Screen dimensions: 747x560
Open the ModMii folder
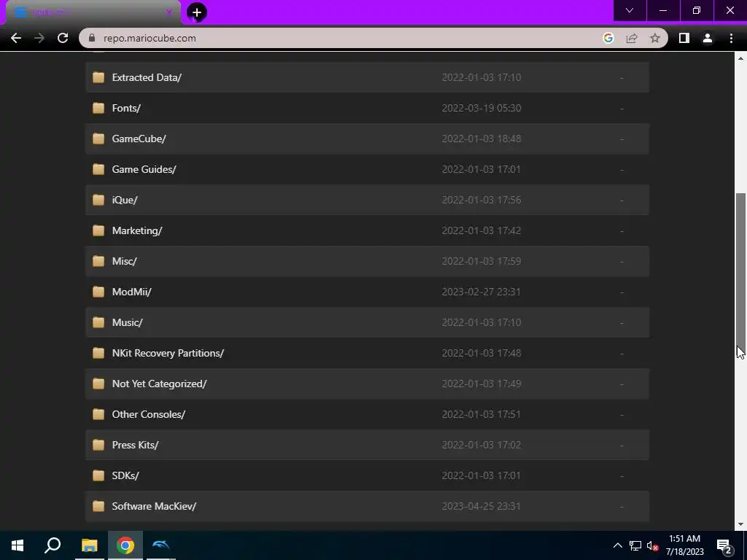click(131, 292)
